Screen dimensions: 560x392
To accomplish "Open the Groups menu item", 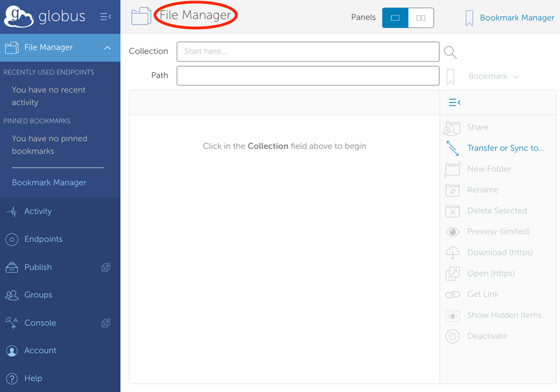I will click(x=38, y=295).
